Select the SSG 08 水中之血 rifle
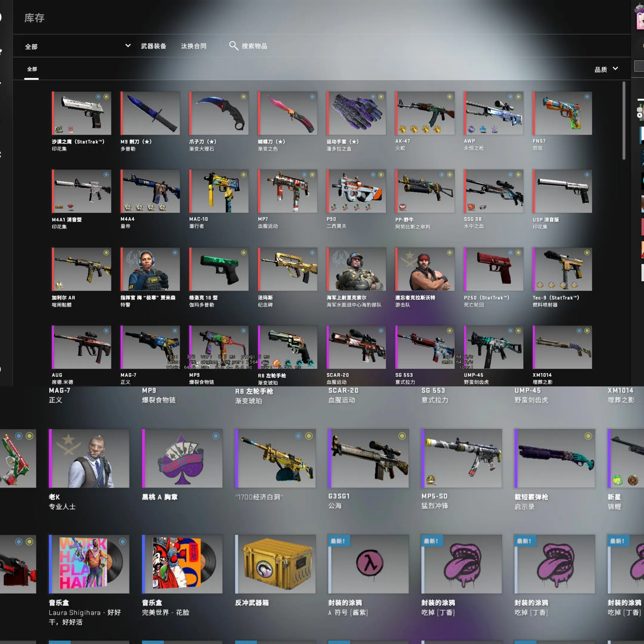The width and height of the screenshot is (644, 644). click(494, 191)
